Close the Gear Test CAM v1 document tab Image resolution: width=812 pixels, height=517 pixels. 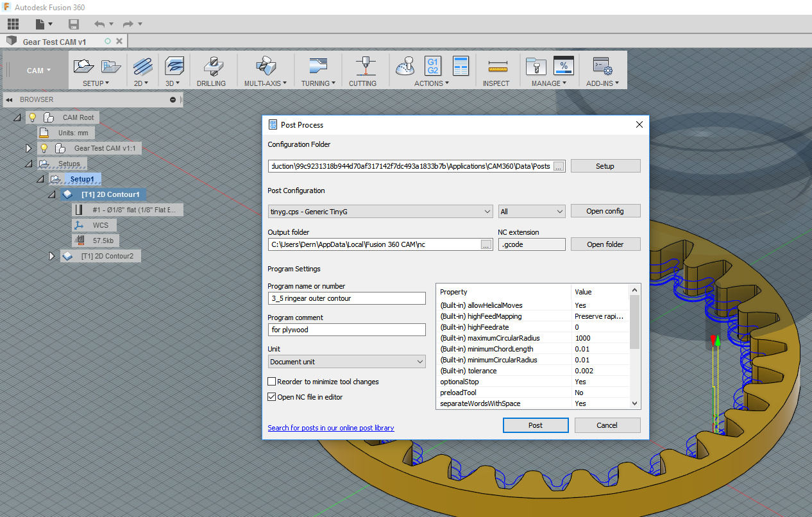(119, 41)
